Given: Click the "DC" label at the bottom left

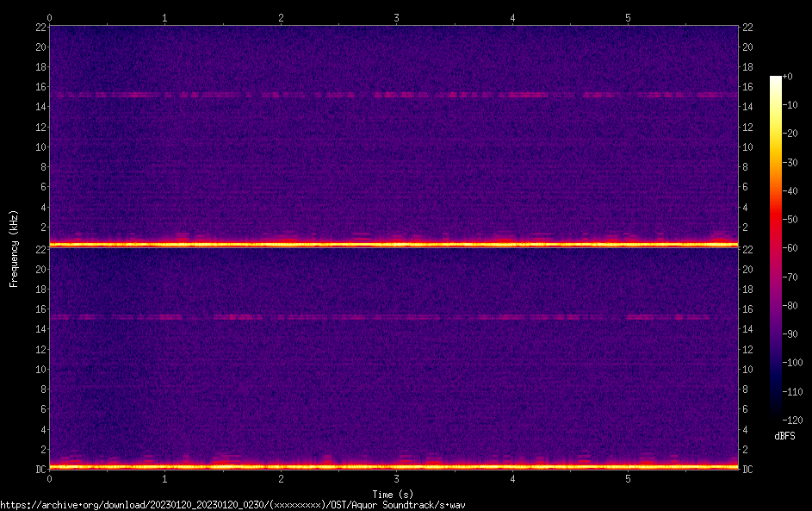Looking at the screenshot, I should pyautogui.click(x=40, y=469).
